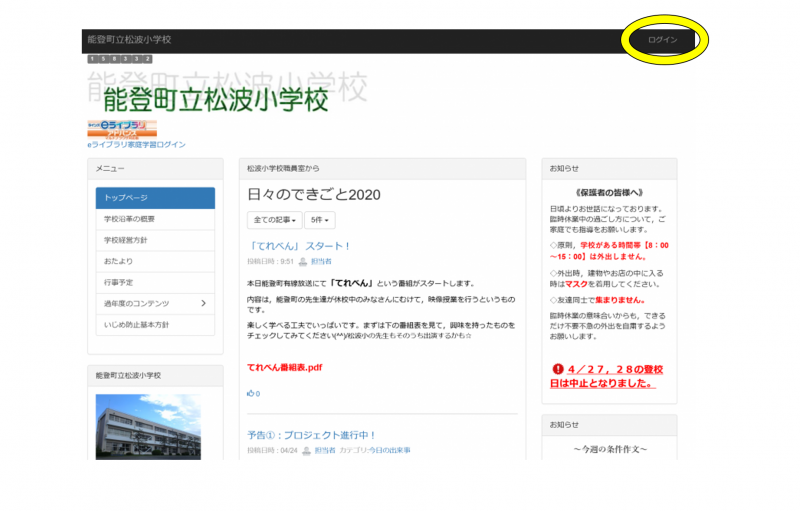Click the thumbs-up like icon under てれべん post
800x511 pixels.
pos(250,393)
